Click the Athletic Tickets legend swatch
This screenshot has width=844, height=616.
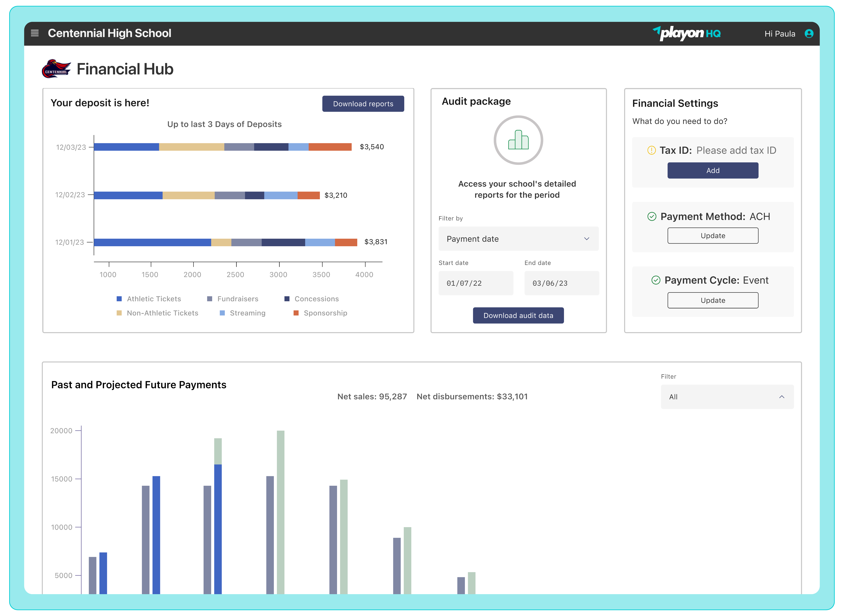pyautogui.click(x=119, y=299)
